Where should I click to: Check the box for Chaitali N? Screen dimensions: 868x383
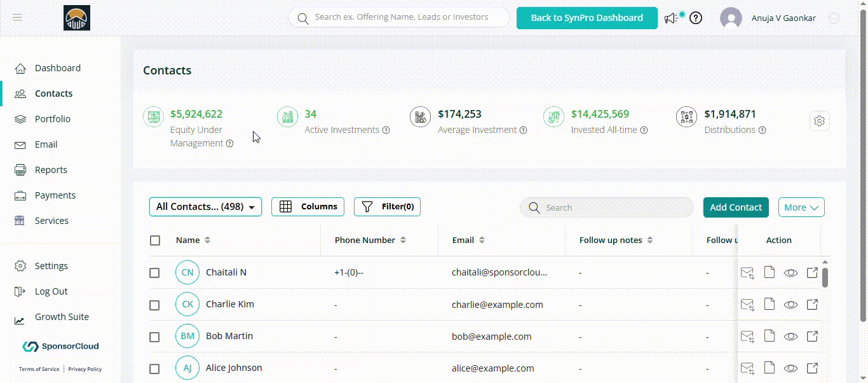point(154,273)
